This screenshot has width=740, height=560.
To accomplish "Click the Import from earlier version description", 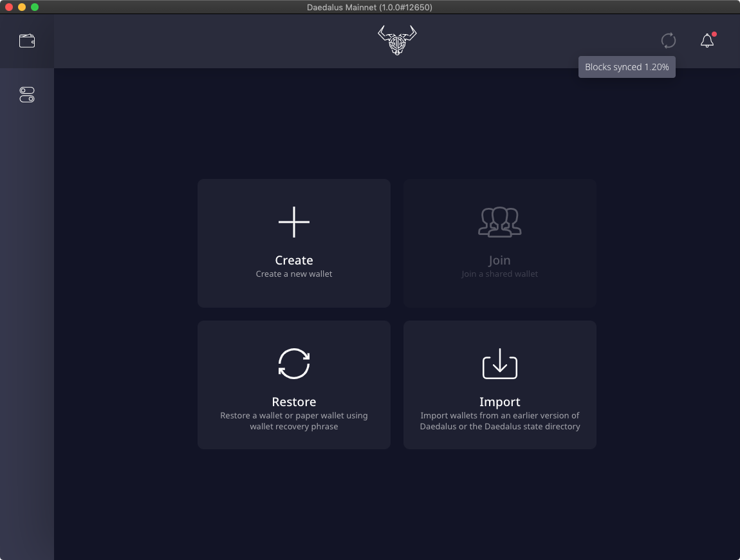I will tap(499, 421).
